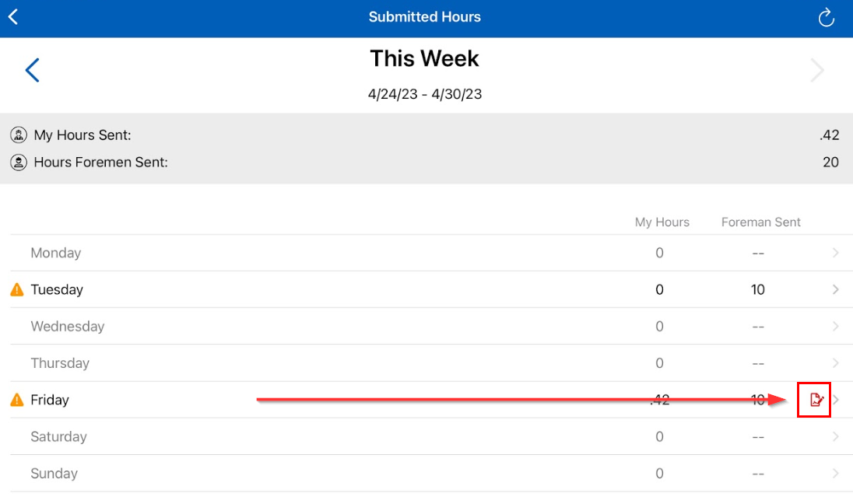853x504 pixels.
Task: Go to the previous week
Action: pyautogui.click(x=32, y=71)
